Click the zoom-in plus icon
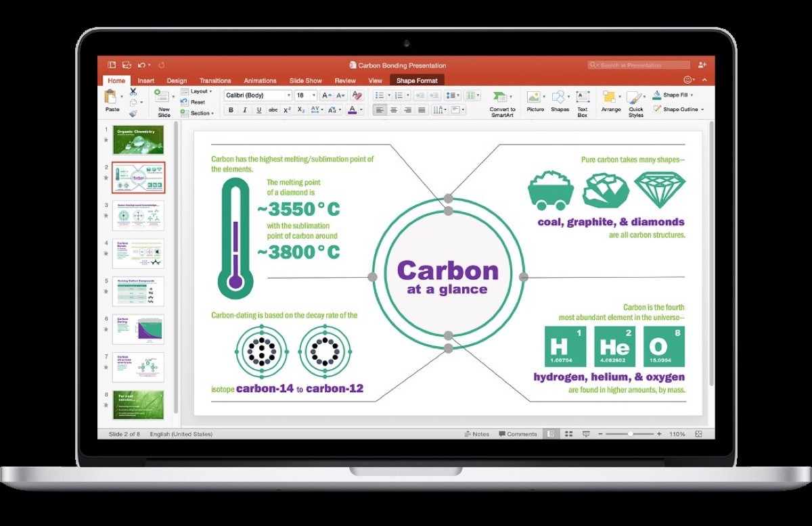812x526 pixels. coord(659,434)
